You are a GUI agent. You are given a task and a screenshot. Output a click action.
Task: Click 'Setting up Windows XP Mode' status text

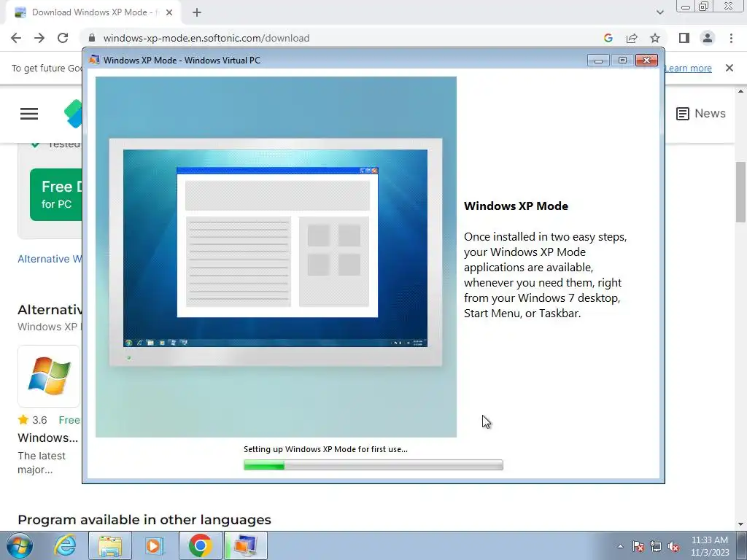325,449
